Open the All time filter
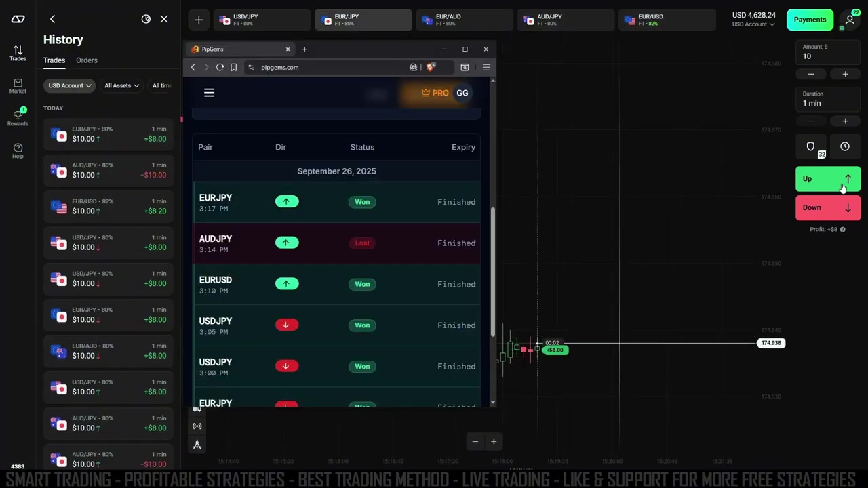The image size is (868, 488). click(x=163, y=85)
